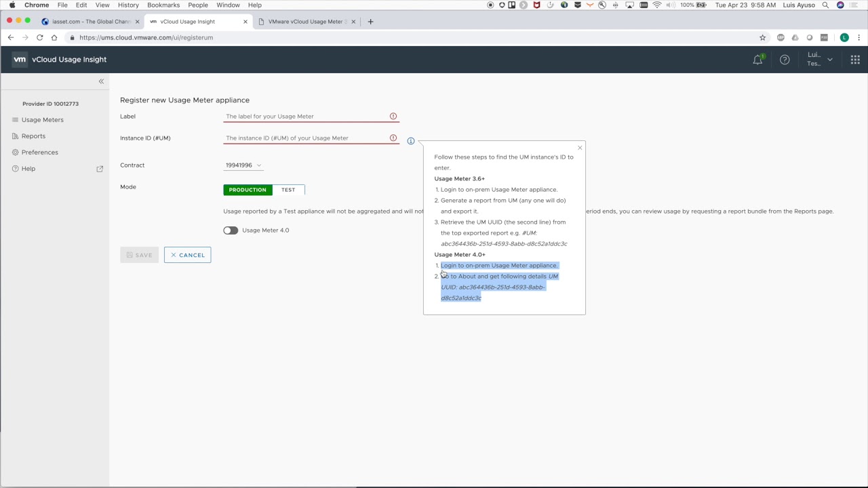Select TEST mode
868x488 pixels.
point(288,190)
